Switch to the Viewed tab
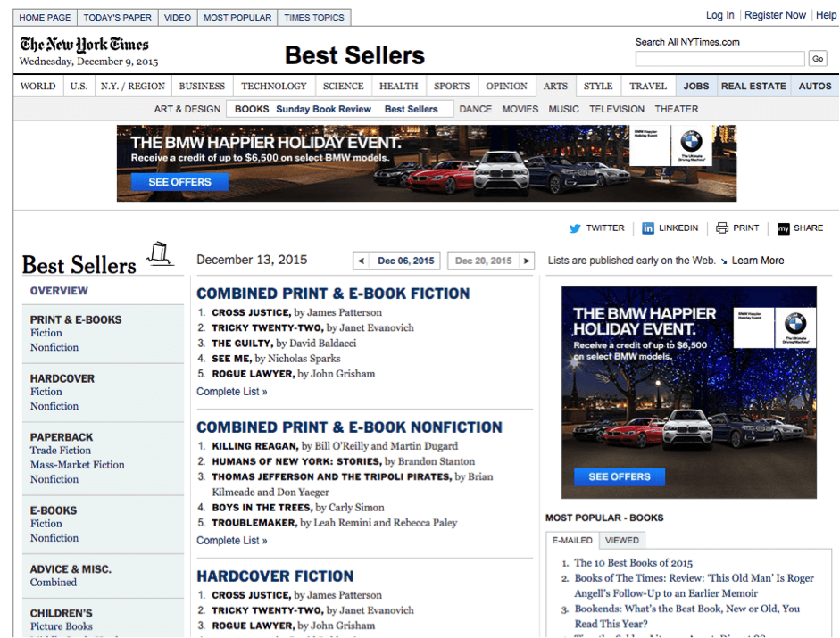Screen dimensions: 840x638 (622, 540)
